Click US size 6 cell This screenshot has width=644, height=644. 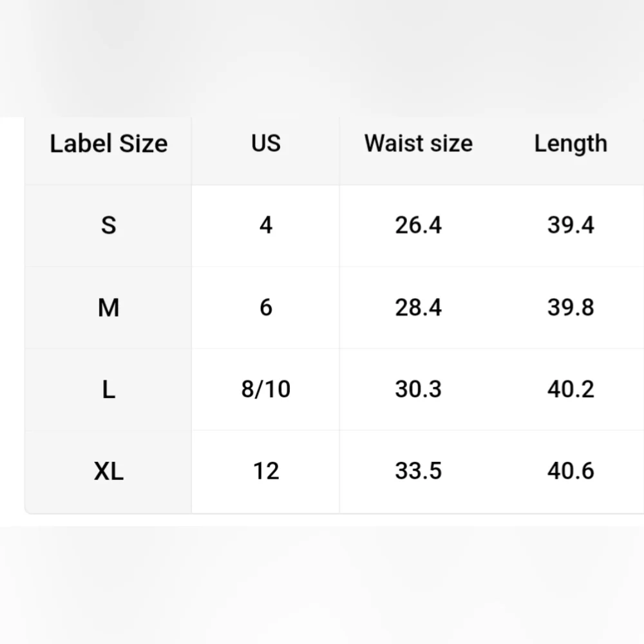coord(266,307)
